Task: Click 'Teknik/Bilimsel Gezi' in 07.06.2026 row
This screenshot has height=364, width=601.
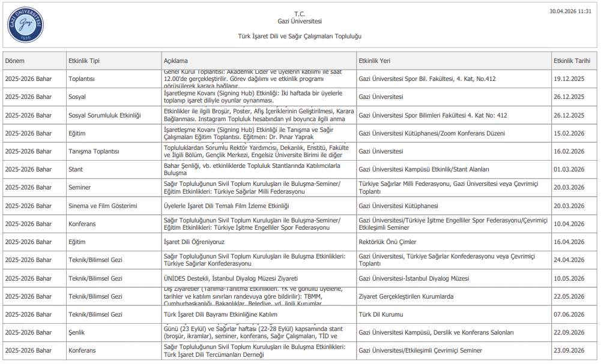Action: tap(95, 315)
